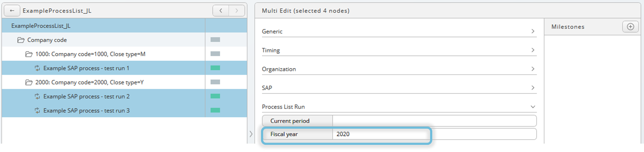Expand the Generic section

coord(399,31)
